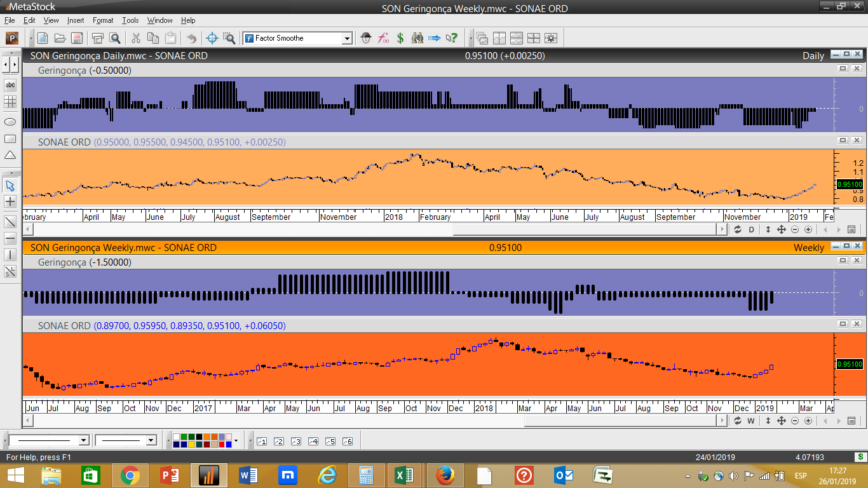Launch The Explorer binoculars tool
Image resolution: width=868 pixels, height=488 pixels.
click(417, 38)
